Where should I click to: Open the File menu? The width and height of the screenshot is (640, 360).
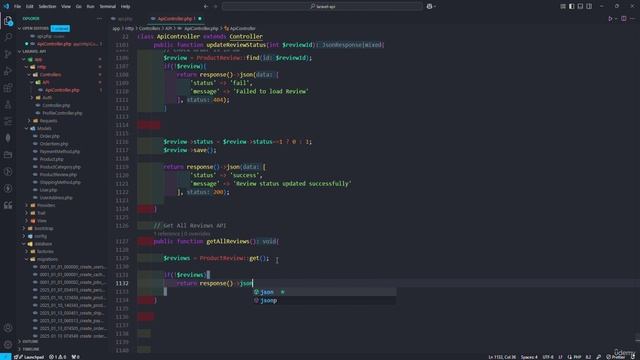[x=17, y=7]
